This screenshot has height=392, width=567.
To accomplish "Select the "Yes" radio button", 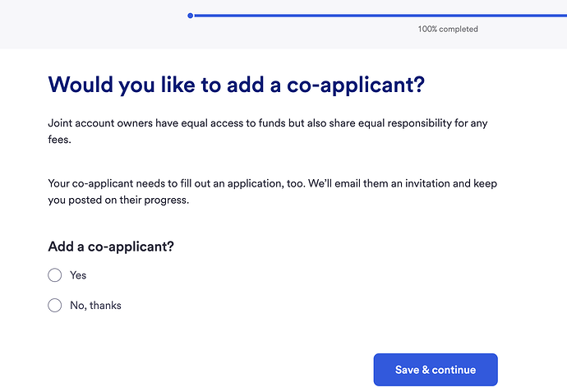I will coord(55,275).
